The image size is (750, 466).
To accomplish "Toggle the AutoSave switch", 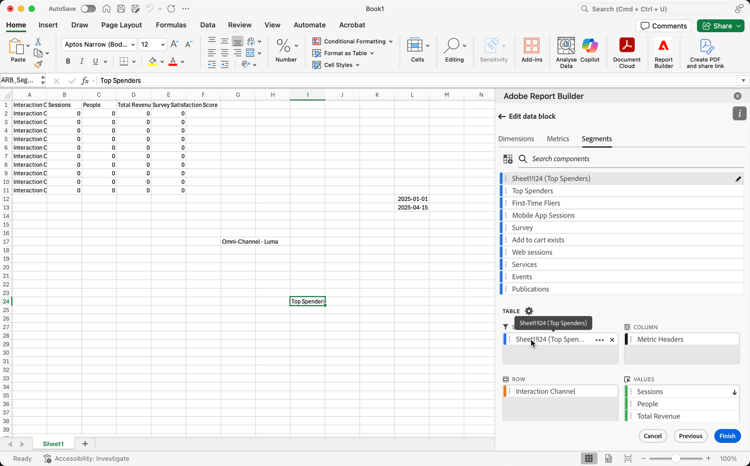I will (x=88, y=9).
